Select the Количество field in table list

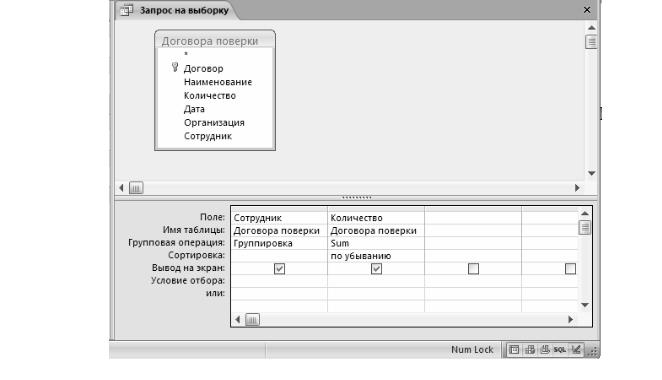tap(210, 95)
